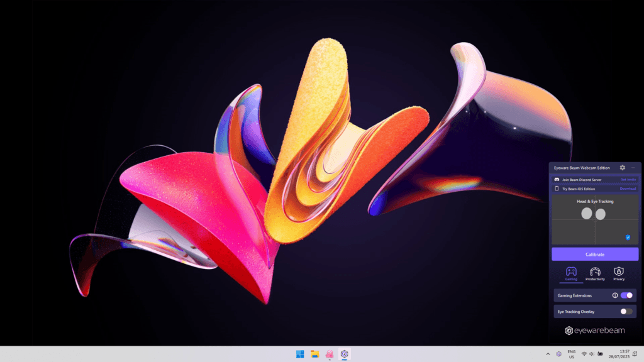Switch to the Productivity tab

595,274
